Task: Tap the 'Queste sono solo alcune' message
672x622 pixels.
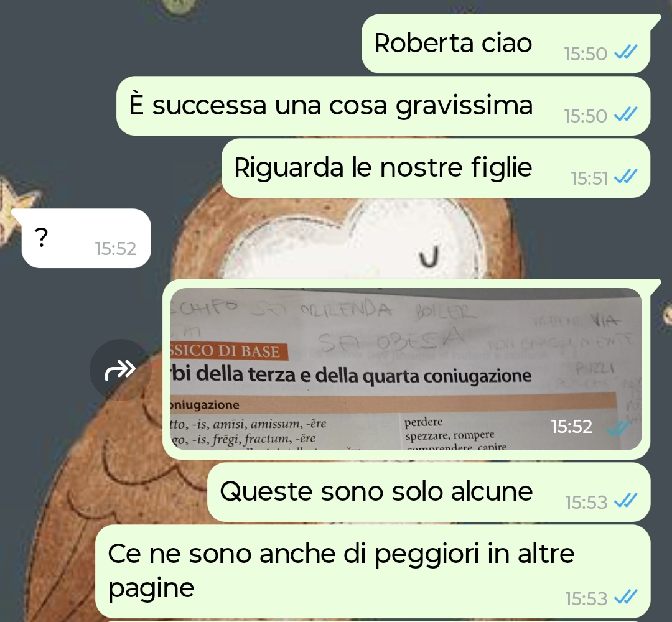Action: pyautogui.click(x=429, y=492)
